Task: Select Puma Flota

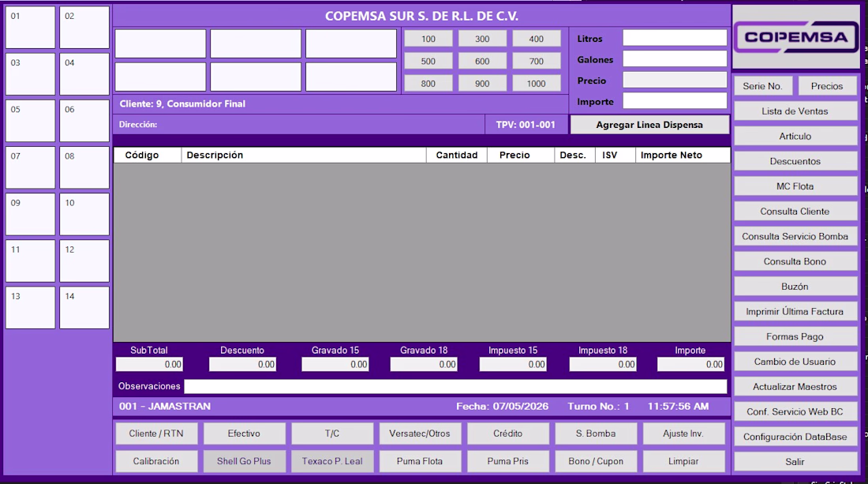Action: [420, 461]
